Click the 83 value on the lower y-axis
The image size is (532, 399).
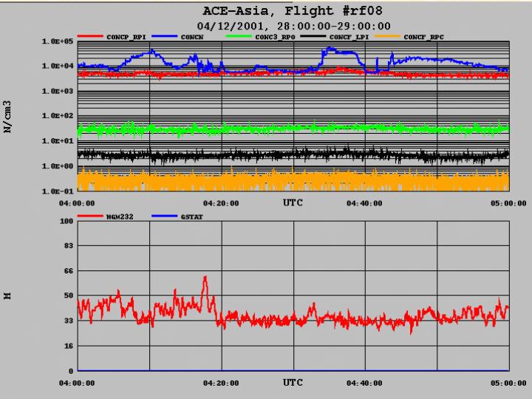point(69,245)
